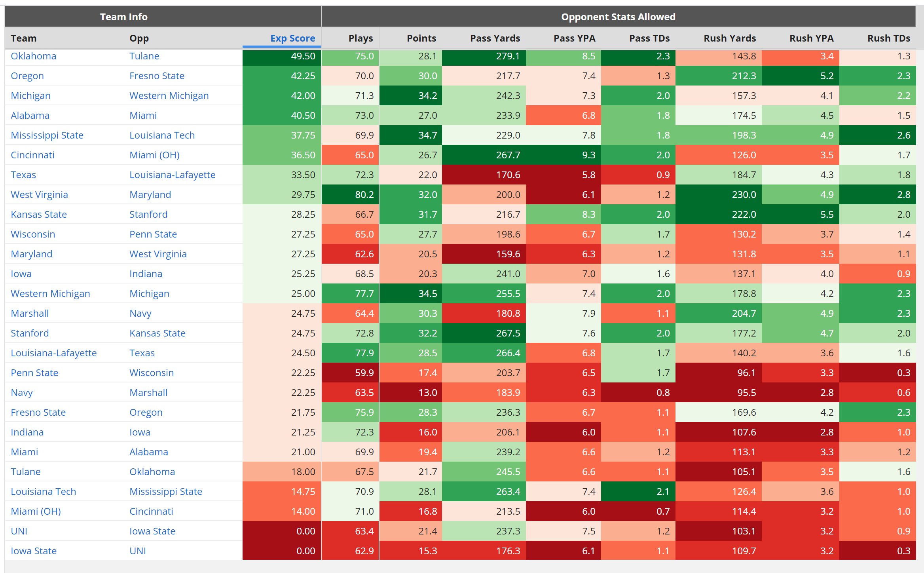
Task: Click the Pass TDs column header
Action: click(x=649, y=38)
